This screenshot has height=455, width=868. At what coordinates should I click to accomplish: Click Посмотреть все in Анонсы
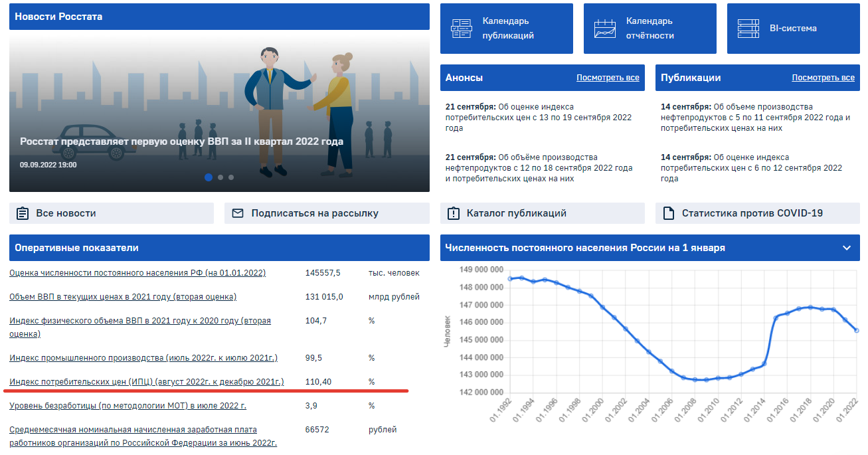[608, 78]
